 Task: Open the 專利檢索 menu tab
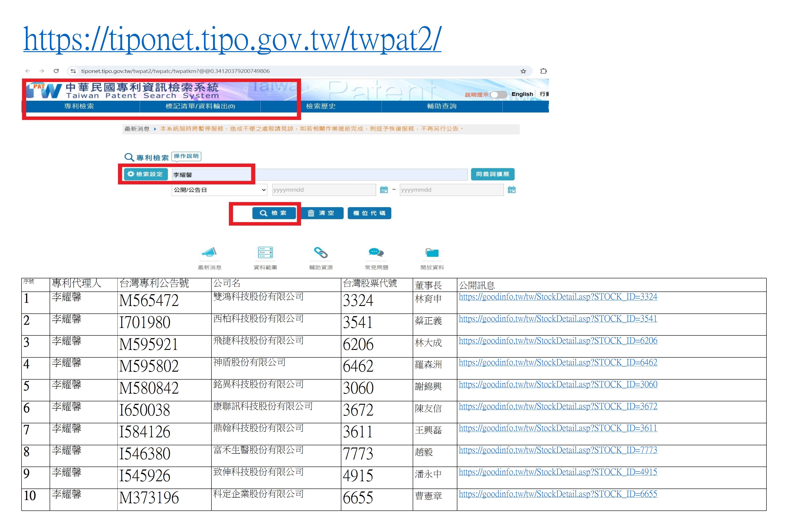(x=79, y=106)
